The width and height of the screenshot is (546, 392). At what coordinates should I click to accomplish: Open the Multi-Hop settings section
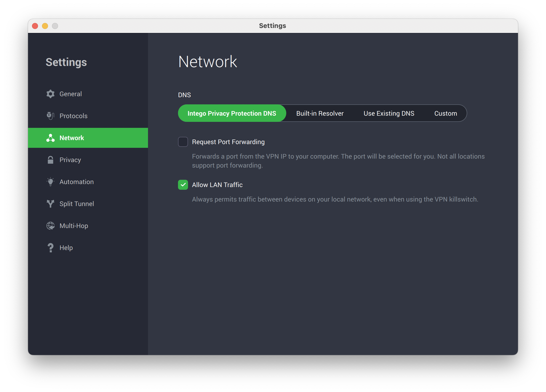[88, 226]
